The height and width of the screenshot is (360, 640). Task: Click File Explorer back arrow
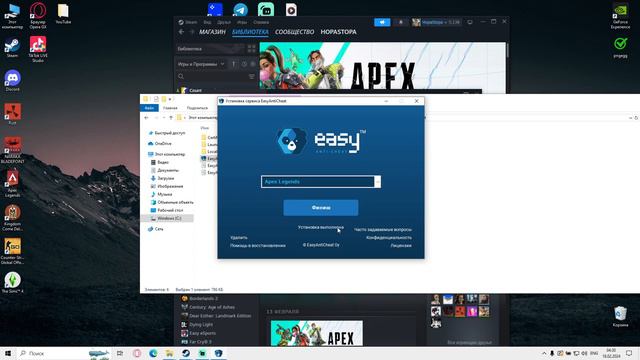(x=147, y=118)
